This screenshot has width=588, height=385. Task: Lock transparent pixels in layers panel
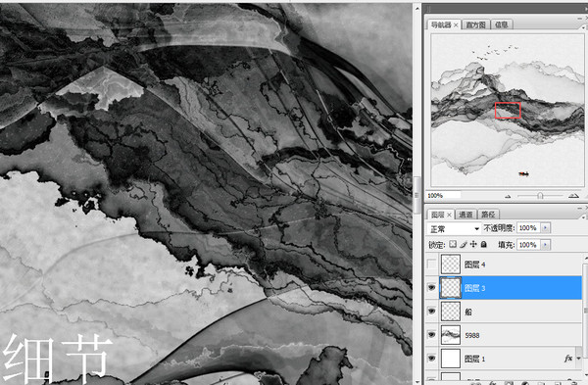pos(453,244)
